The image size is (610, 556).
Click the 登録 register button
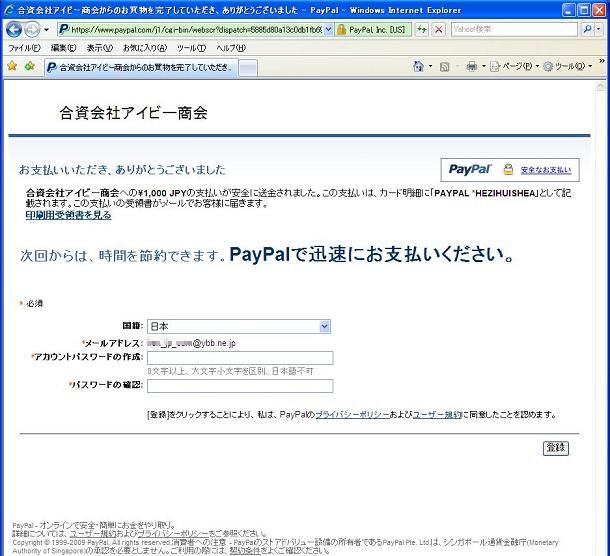pyautogui.click(x=556, y=448)
